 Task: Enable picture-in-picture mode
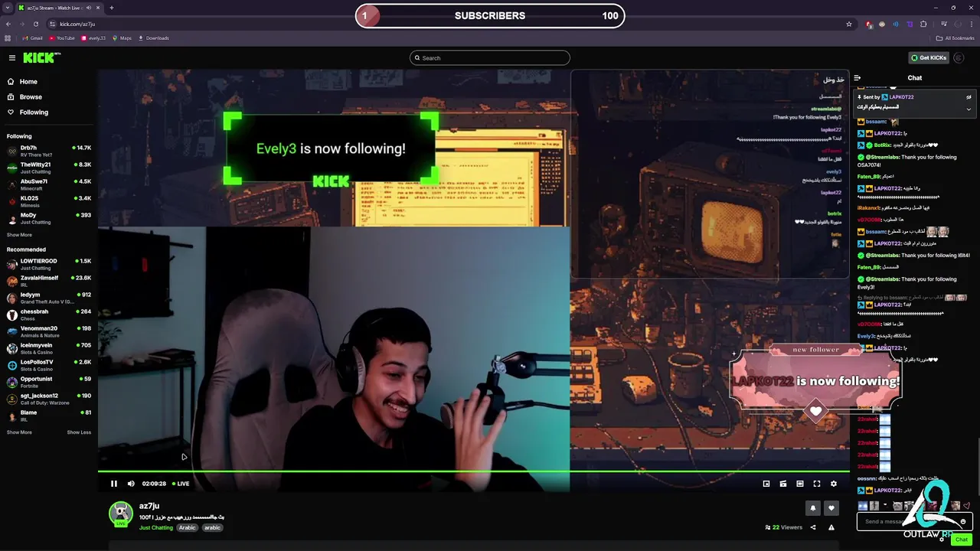[x=766, y=484]
